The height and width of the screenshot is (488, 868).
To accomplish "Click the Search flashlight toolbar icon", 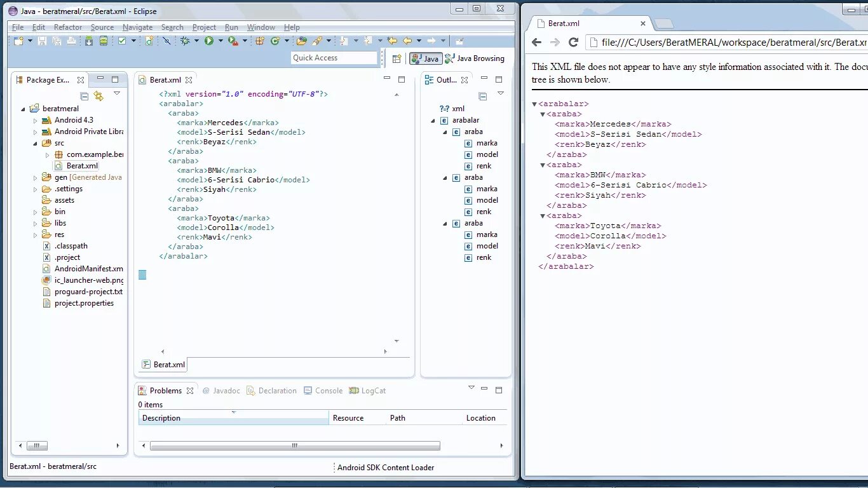I will coord(316,41).
